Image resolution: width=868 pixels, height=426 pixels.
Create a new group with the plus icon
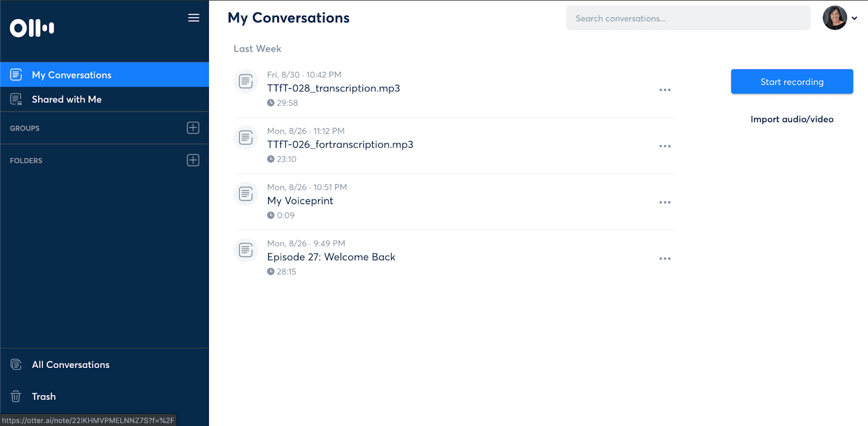point(193,128)
